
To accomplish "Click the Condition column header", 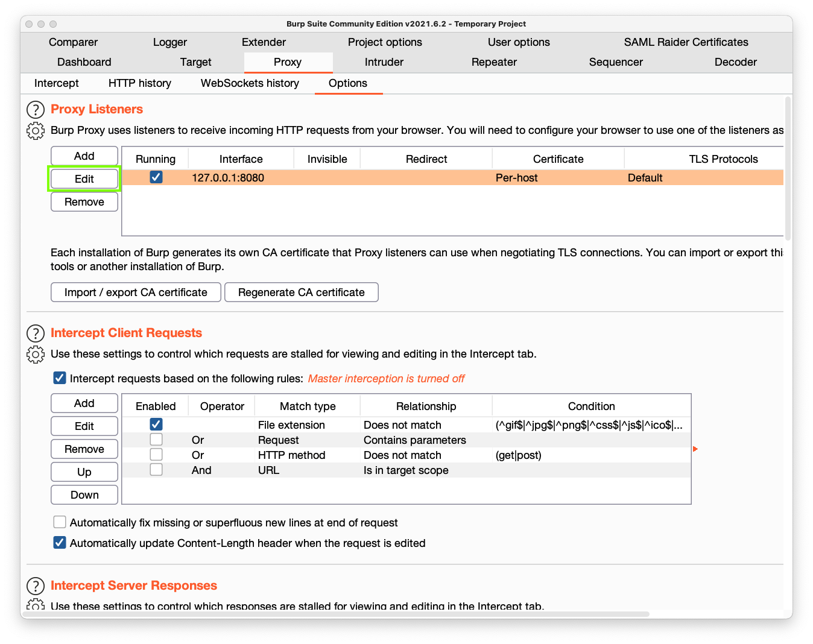I will point(592,406).
